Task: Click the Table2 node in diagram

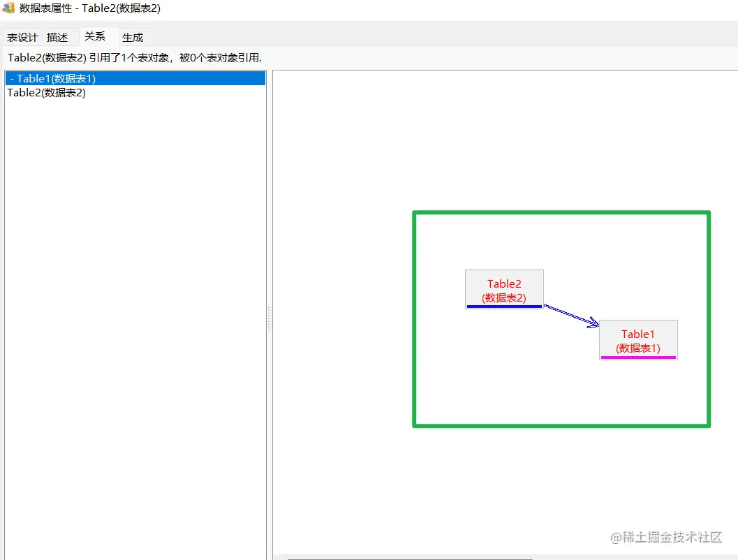Action: tap(504, 289)
